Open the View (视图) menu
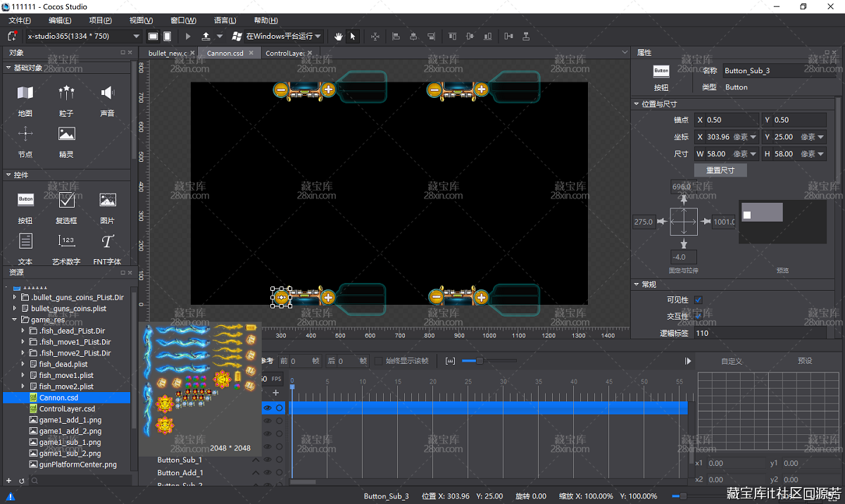Image resolution: width=845 pixels, height=504 pixels. click(x=142, y=20)
